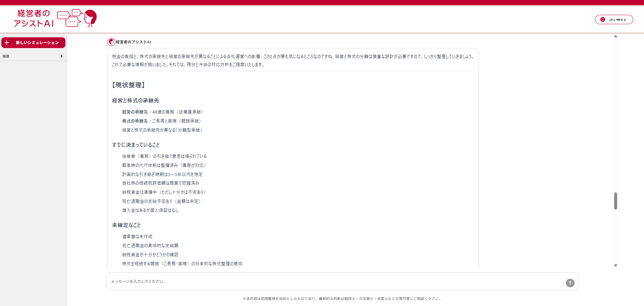Click the 経営と株式の承継先 subheading
The width and height of the screenshot is (644, 306).
[x=136, y=100]
